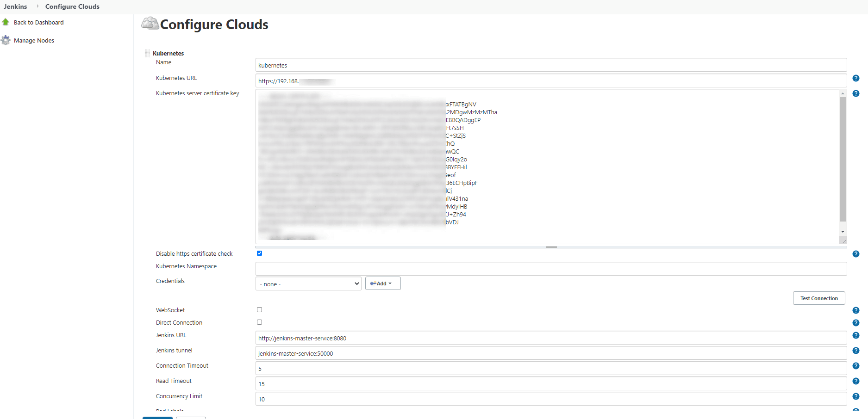Enable the WebSocket checkbox
The image size is (868, 419).
(x=259, y=310)
